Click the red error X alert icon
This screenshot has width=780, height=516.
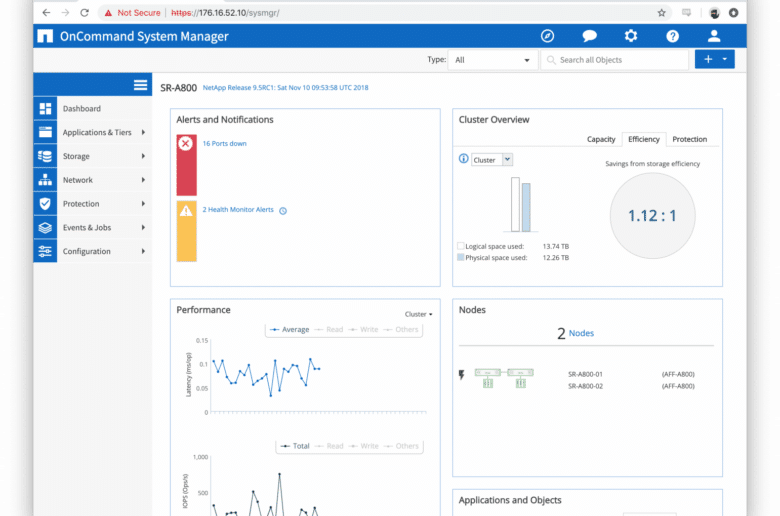(x=186, y=144)
